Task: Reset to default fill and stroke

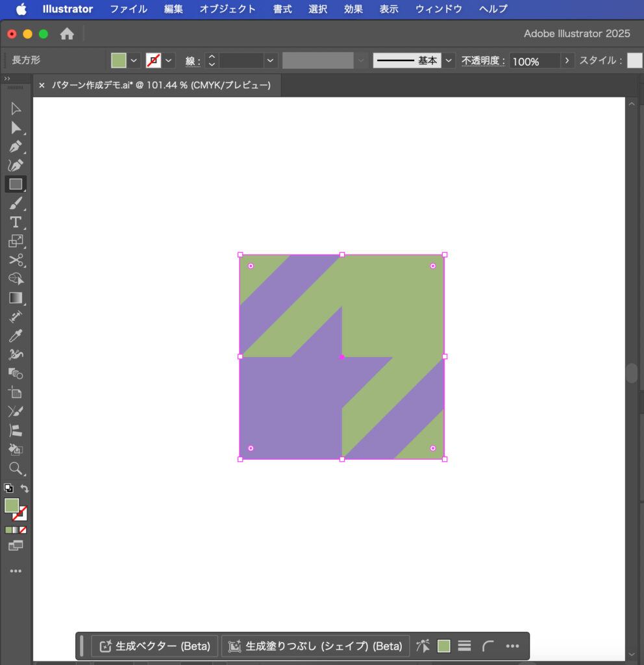Action: 8,488
